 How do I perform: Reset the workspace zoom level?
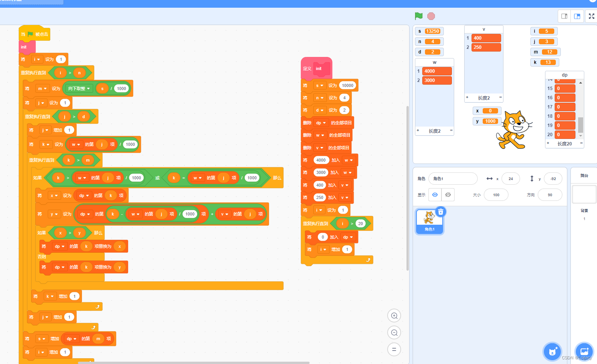[394, 349]
